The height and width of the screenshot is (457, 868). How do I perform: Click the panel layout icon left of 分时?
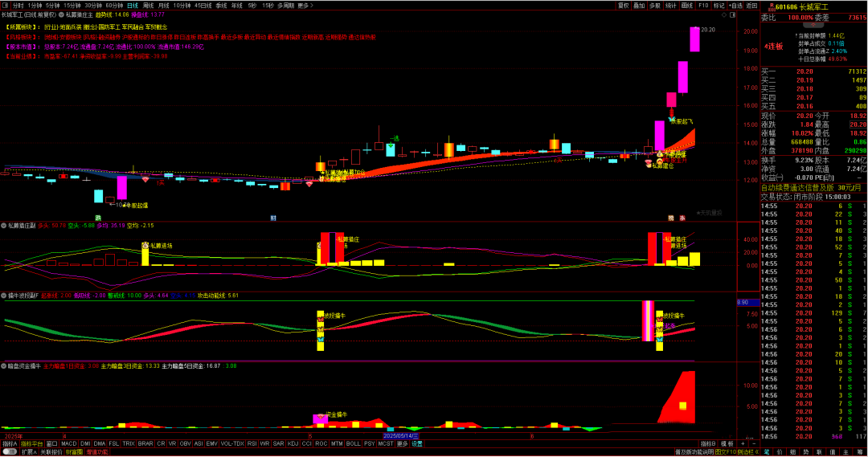coord(5,5)
